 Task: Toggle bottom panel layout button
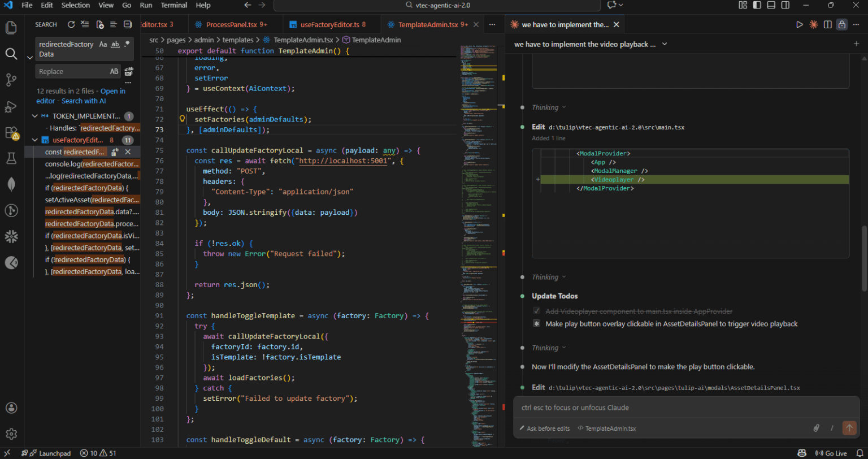(x=771, y=5)
